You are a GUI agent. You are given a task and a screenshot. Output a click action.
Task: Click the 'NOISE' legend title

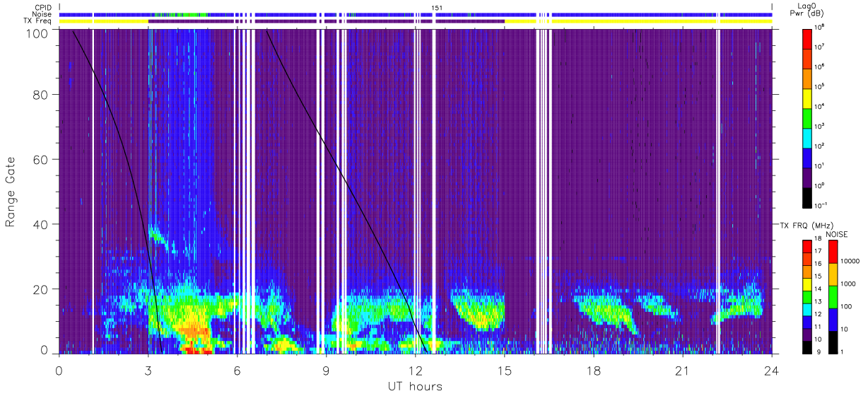pos(837,233)
